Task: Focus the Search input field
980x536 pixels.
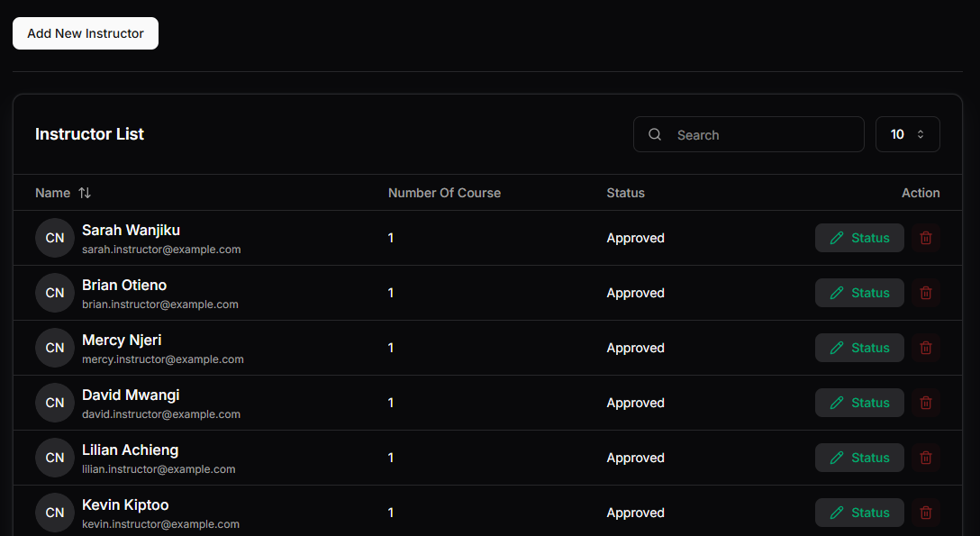Action: (761, 135)
